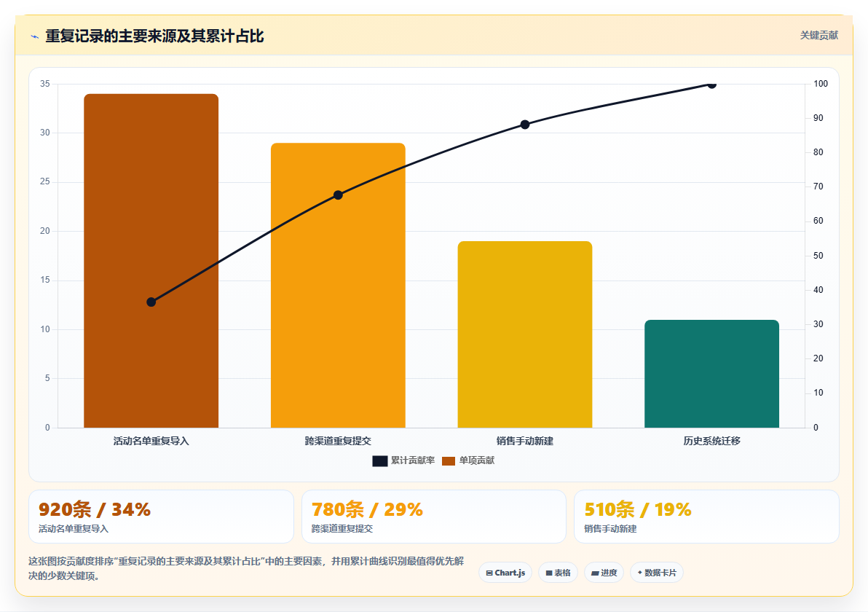Click the 累计贡献率 legend label
The width and height of the screenshot is (868, 612).
(413, 460)
